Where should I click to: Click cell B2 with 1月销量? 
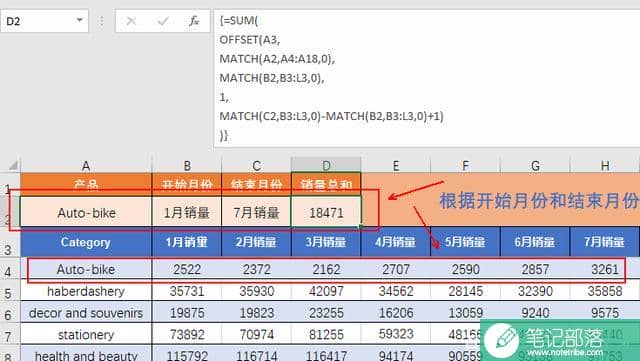(x=187, y=212)
